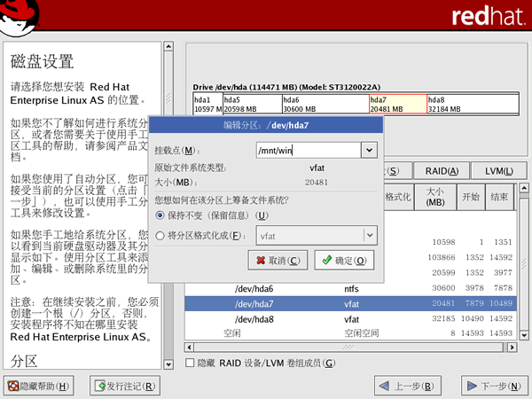Select hda7 20481 MB segment in diagram

coord(398,104)
